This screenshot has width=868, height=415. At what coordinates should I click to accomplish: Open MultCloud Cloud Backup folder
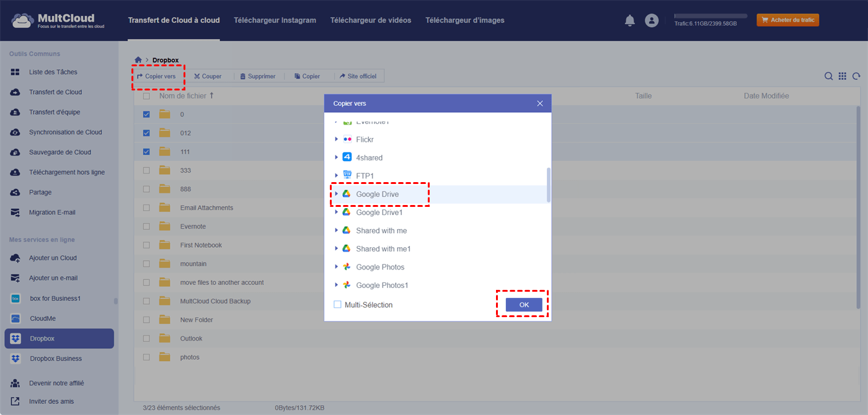point(215,301)
